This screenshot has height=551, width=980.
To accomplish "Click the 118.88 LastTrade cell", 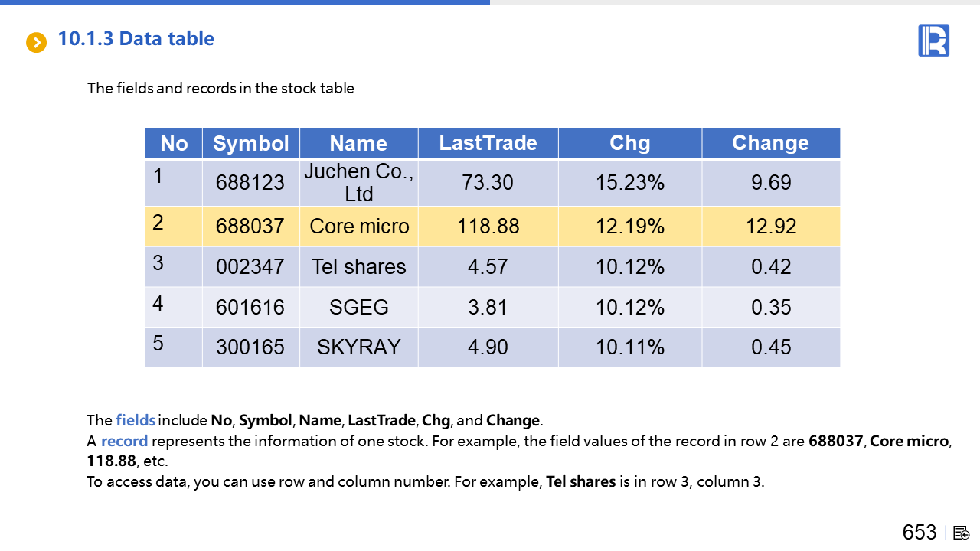I will click(488, 227).
